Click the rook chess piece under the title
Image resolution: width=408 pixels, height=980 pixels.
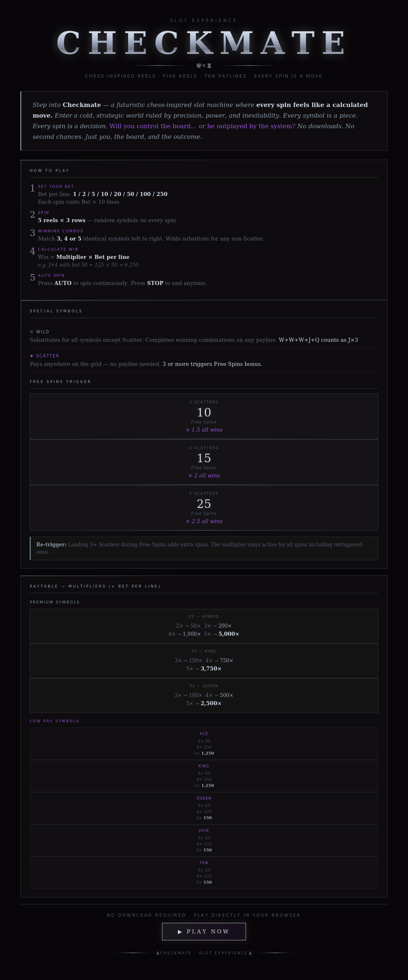[x=209, y=65]
